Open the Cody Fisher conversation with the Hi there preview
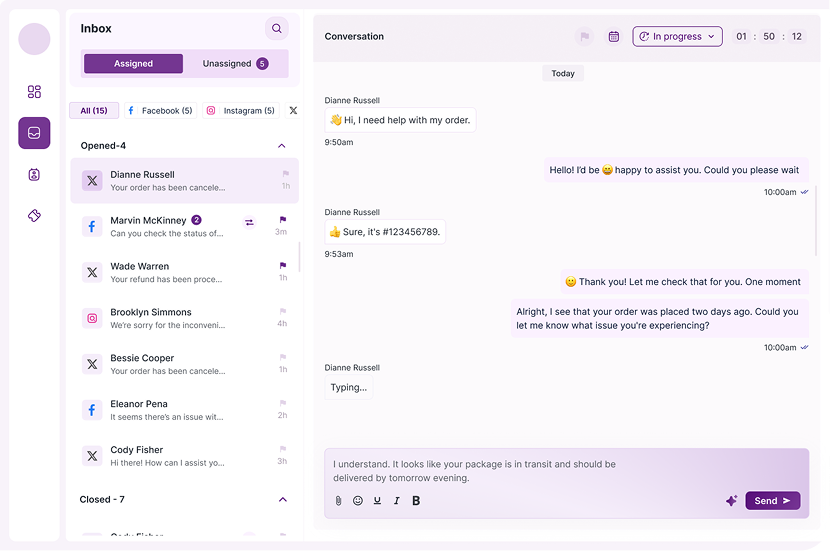This screenshot has height=551, width=830. point(185,456)
